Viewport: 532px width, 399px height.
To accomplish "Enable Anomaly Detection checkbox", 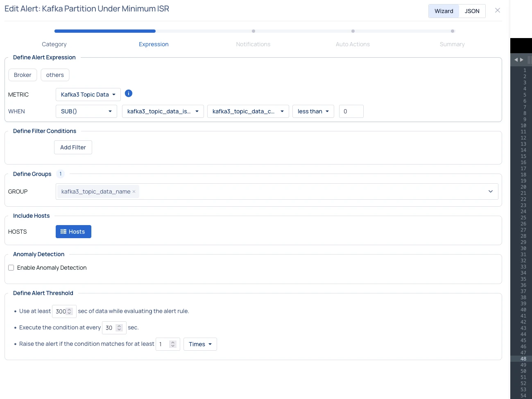I will 11,268.
